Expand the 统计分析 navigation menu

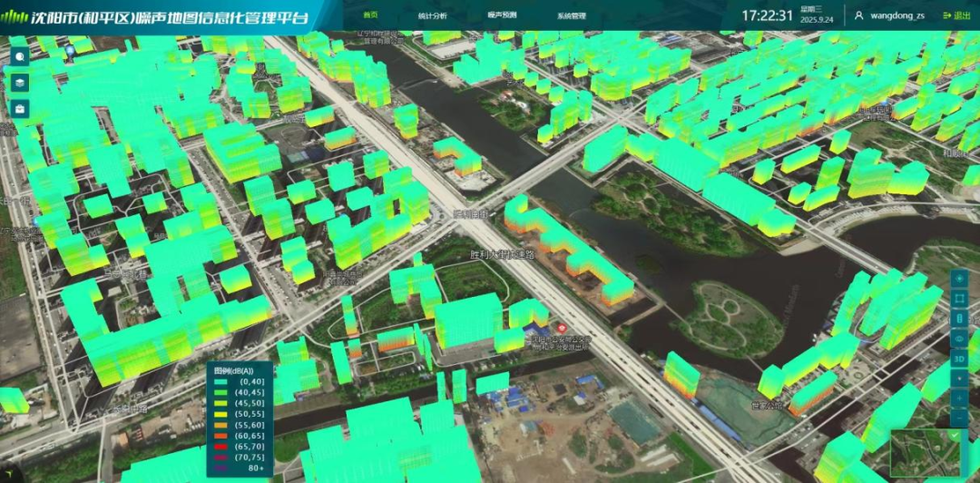tap(433, 15)
